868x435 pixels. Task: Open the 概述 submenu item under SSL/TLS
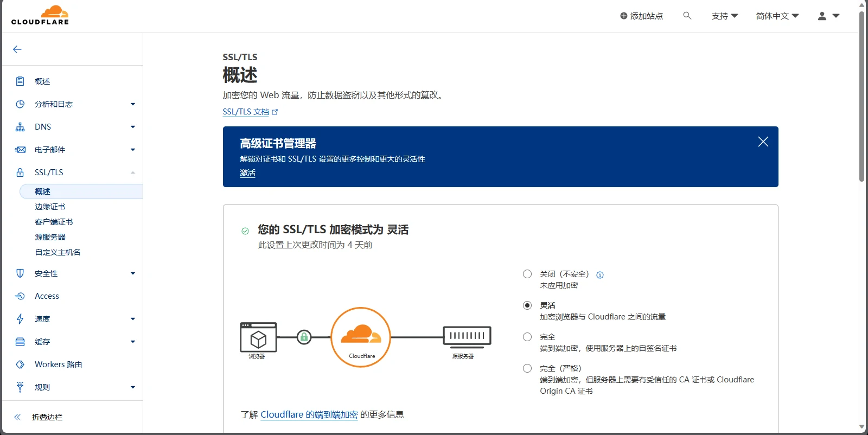click(x=81, y=191)
